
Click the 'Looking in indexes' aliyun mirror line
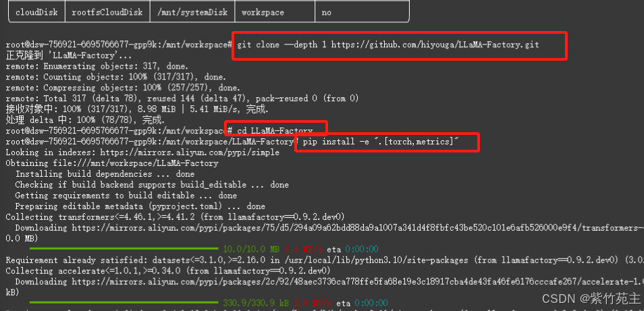[142, 152]
